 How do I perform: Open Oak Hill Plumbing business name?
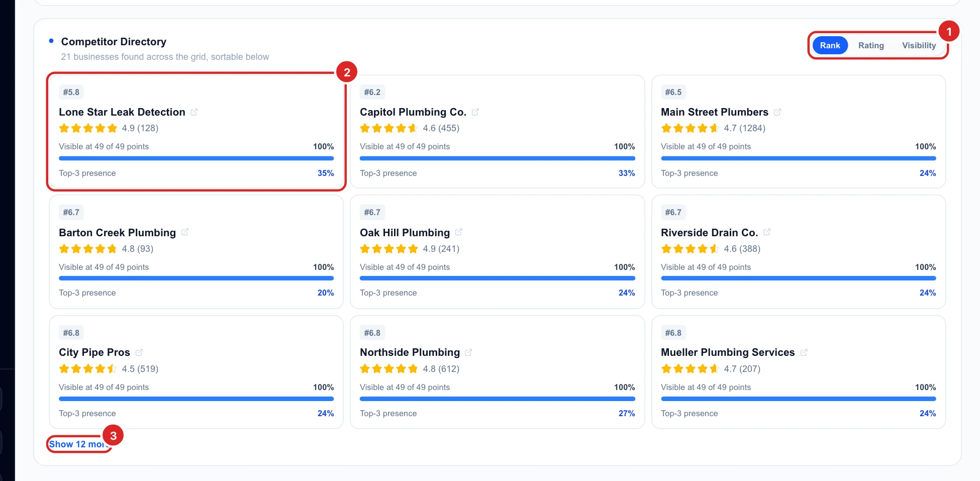(405, 233)
